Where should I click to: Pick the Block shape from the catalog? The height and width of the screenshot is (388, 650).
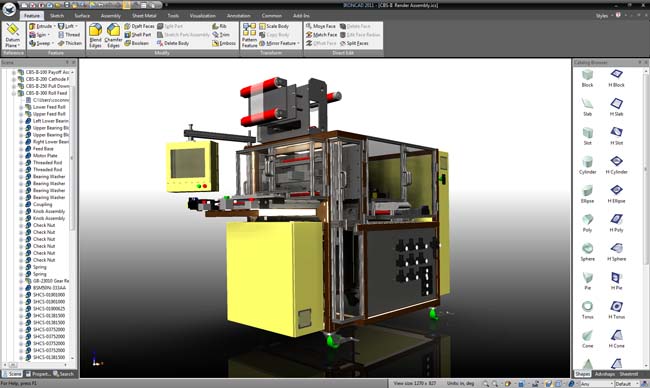[587, 78]
